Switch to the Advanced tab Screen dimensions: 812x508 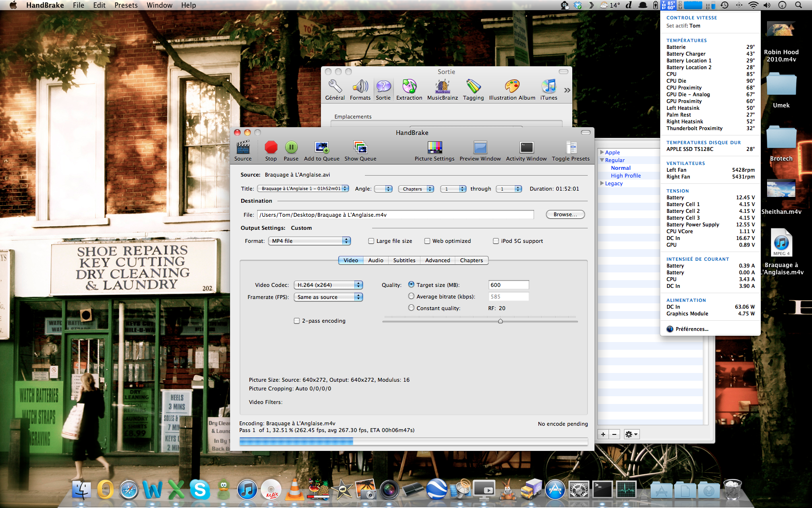(437, 260)
